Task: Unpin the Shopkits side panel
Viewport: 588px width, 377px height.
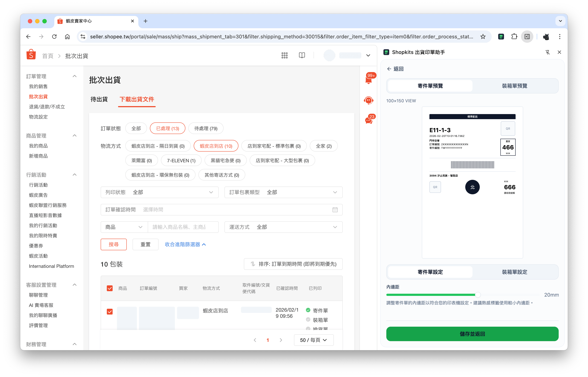Action: tap(548, 52)
